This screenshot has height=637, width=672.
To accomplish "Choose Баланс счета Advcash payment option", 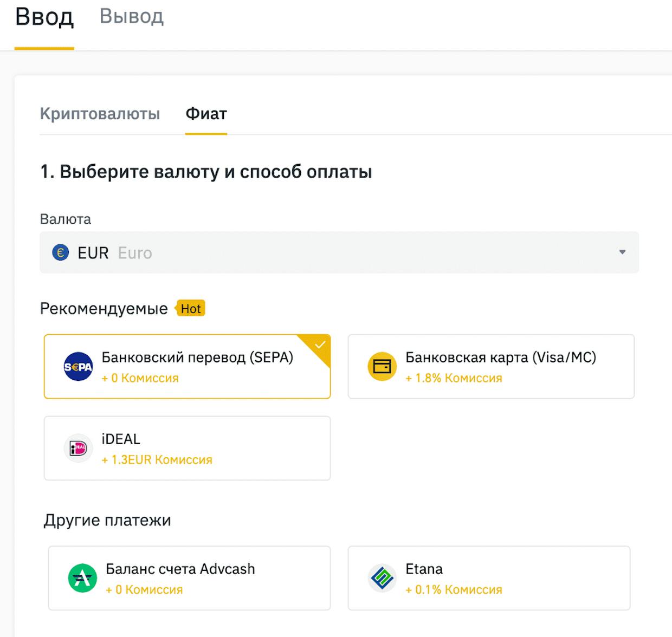I will tap(189, 578).
